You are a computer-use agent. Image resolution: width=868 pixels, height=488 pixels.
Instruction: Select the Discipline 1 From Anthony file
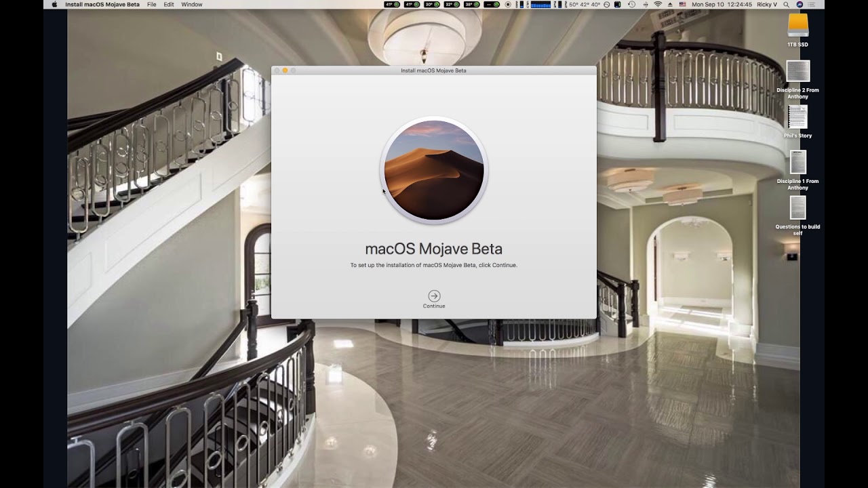(798, 163)
